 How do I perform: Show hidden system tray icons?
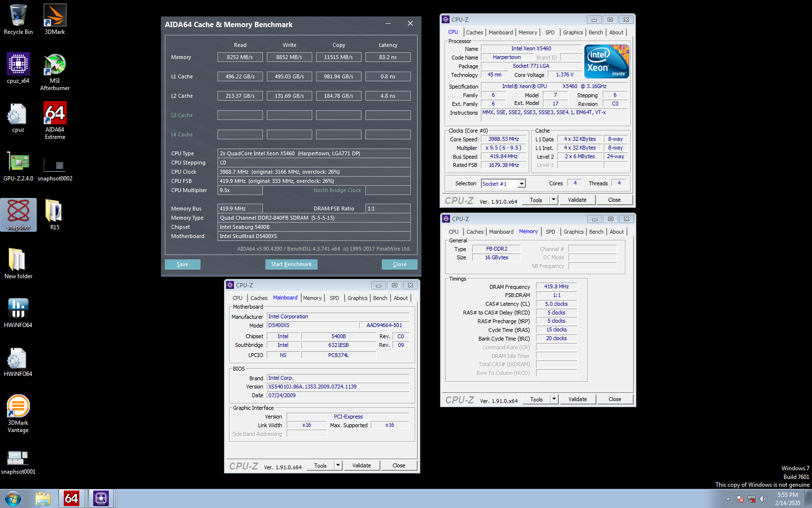[x=728, y=499]
